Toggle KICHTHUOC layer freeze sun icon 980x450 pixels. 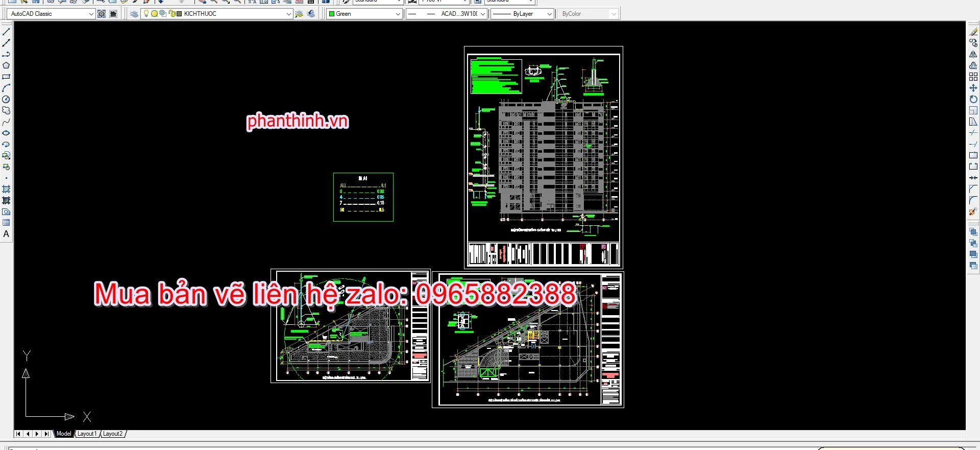coord(154,14)
